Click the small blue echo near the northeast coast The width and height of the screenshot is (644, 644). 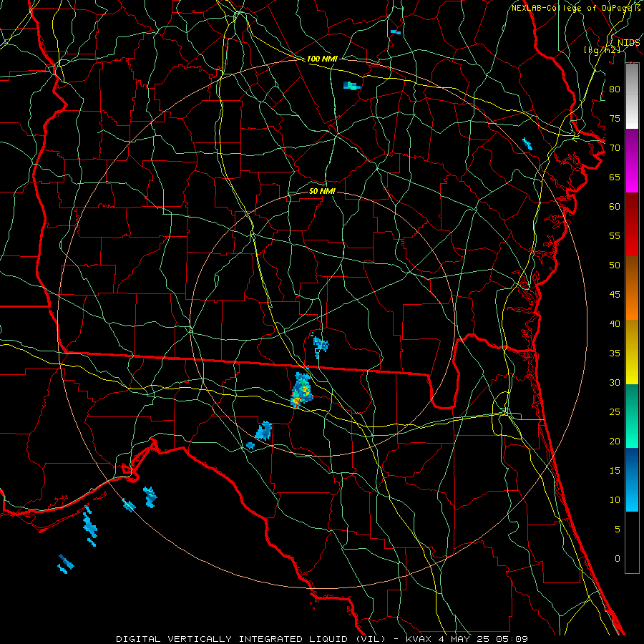(527, 144)
